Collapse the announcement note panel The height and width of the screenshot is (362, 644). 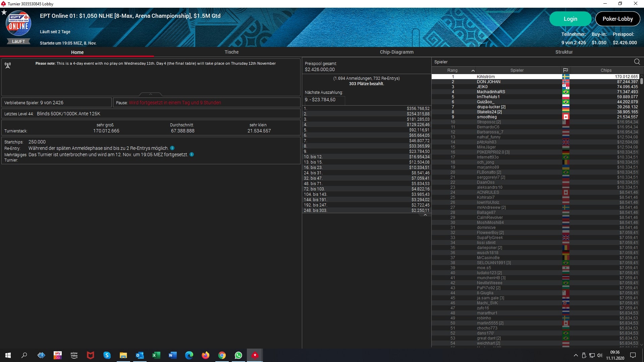151,94
